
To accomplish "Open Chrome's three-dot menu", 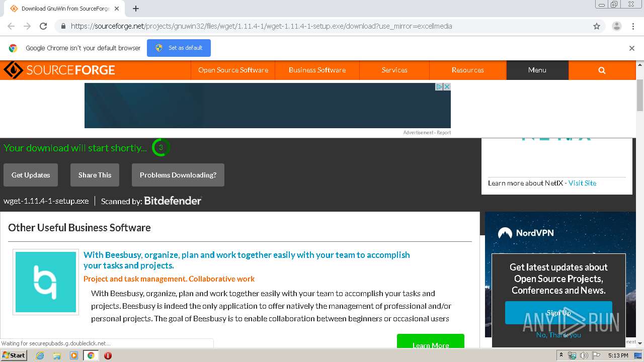I will (633, 26).
